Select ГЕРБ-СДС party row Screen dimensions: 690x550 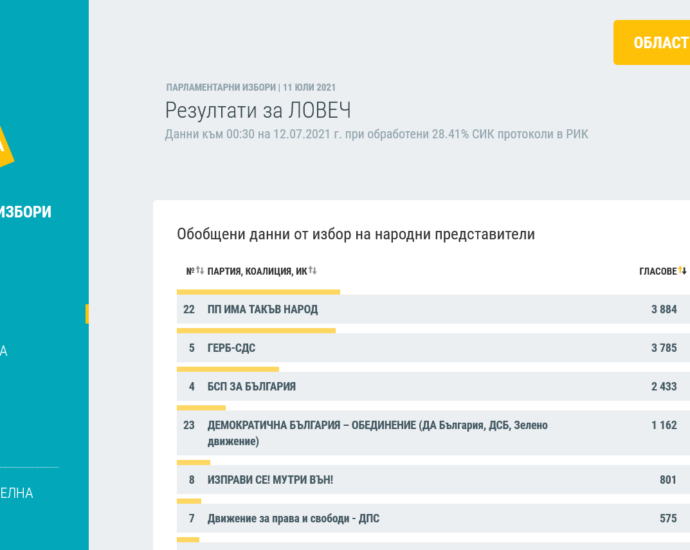click(x=433, y=348)
